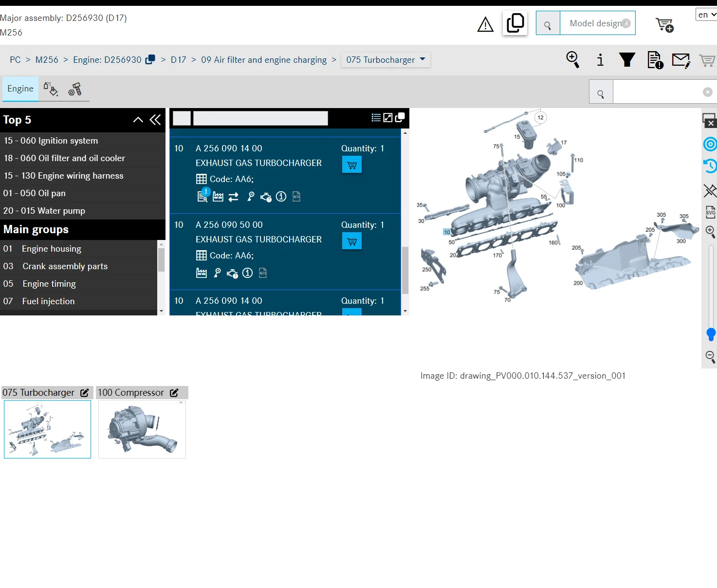Screen dimensions: 717x588
Task: Click the M256 breadcrumb link
Action: pos(47,60)
